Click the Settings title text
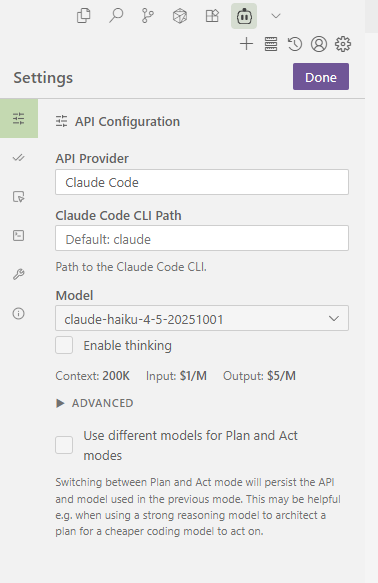This screenshot has height=583, width=378. (x=43, y=78)
